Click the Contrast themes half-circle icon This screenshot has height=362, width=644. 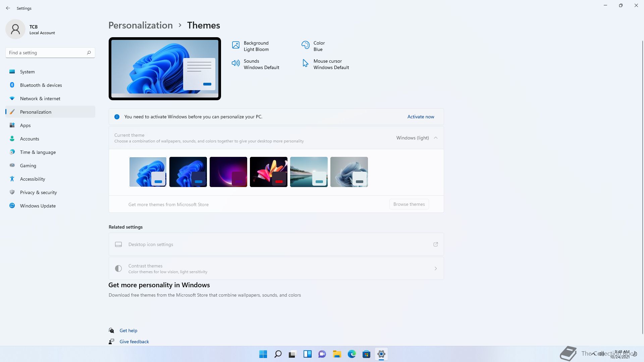click(x=118, y=268)
